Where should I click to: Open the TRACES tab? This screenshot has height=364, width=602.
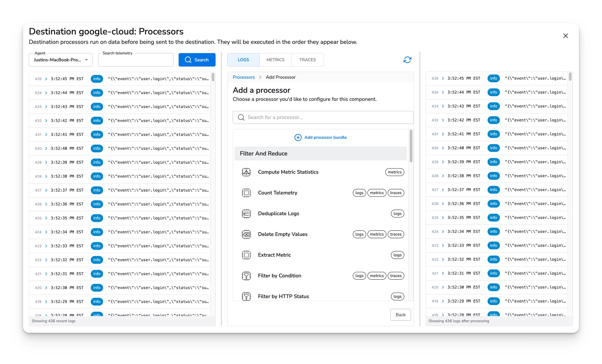(307, 60)
